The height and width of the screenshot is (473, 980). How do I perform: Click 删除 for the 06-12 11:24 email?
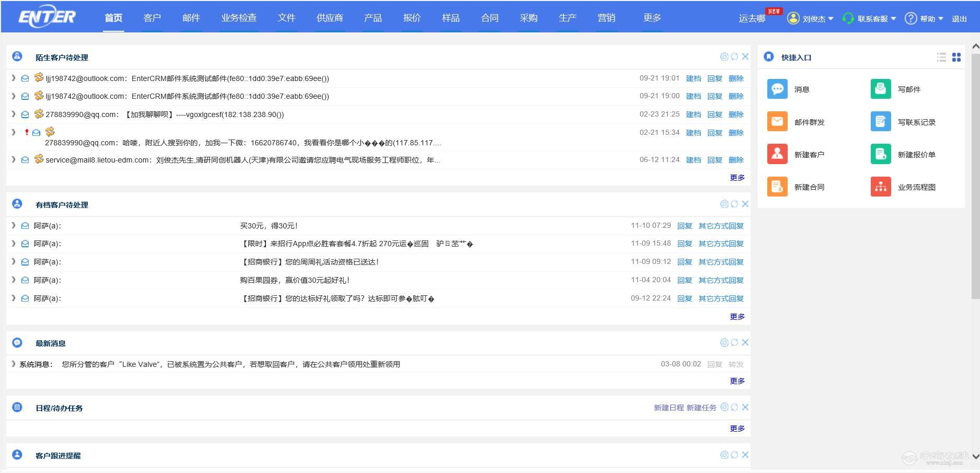(736, 160)
